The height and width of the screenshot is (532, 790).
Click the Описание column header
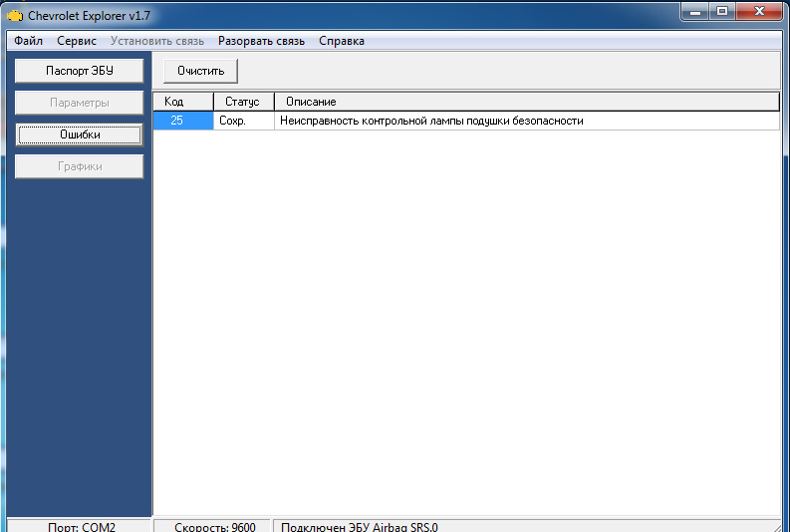point(527,102)
